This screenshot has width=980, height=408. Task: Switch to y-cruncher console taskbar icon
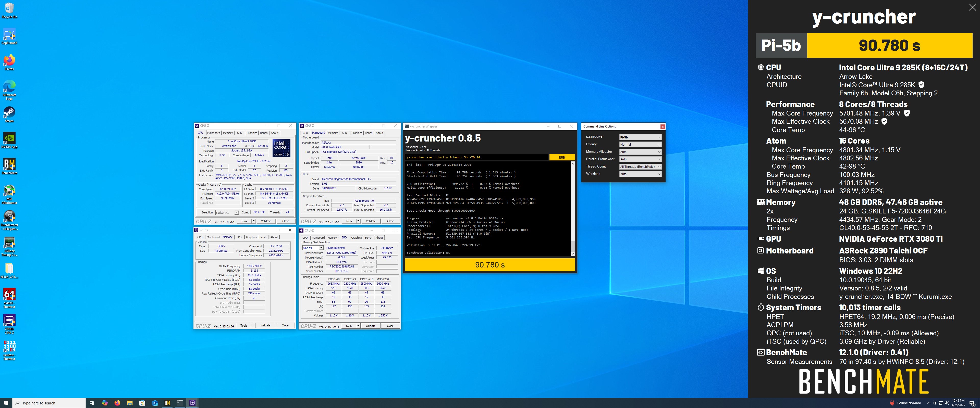coord(180,403)
